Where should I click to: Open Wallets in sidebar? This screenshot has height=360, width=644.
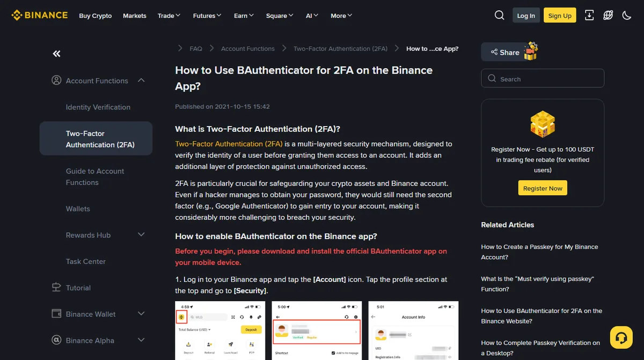pyautogui.click(x=78, y=208)
